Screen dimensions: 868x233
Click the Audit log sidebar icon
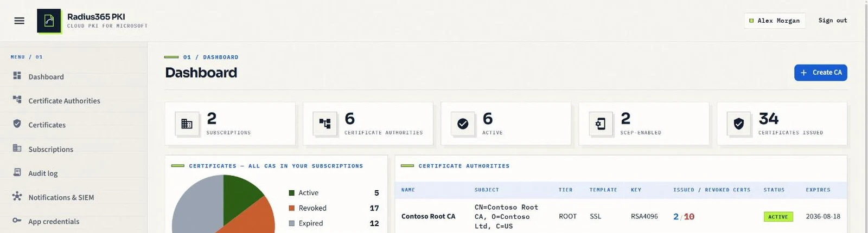coord(17,172)
